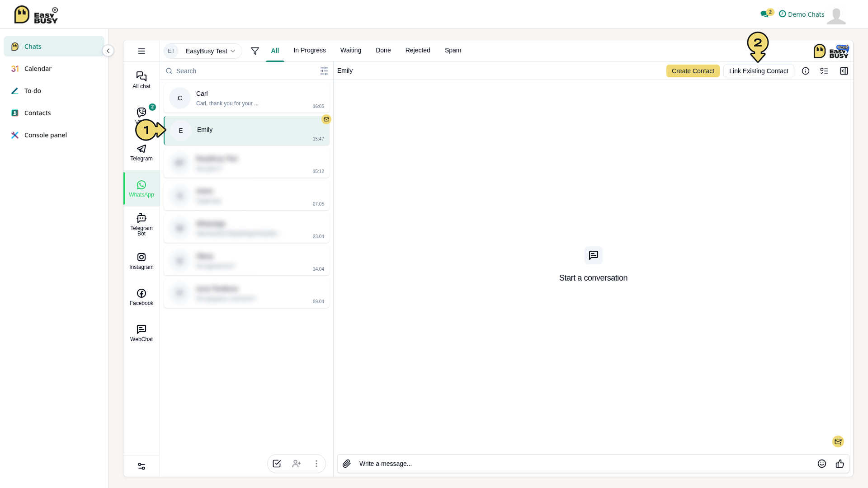Open the WebChat channel
The height and width of the screenshot is (488, 868).
point(141,333)
